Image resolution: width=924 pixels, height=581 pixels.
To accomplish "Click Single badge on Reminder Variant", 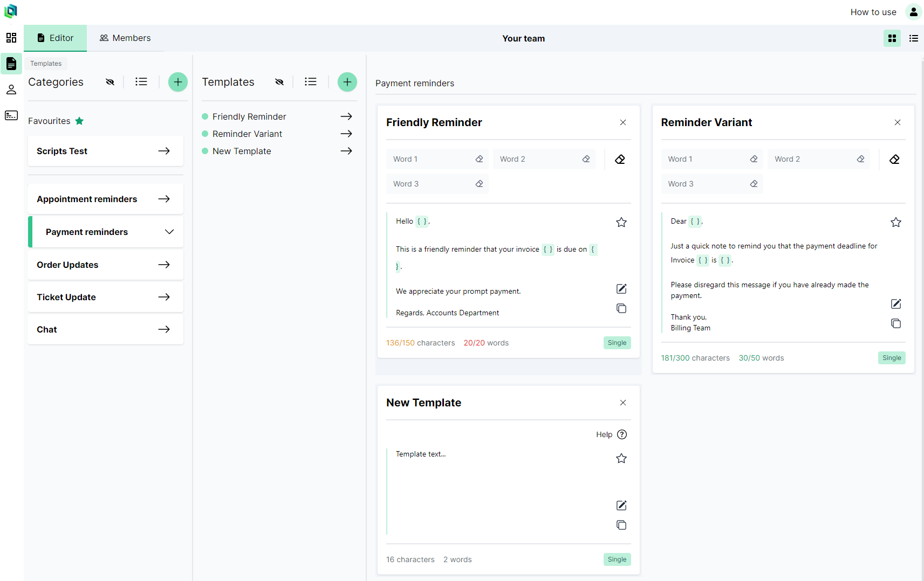I will [x=892, y=358].
